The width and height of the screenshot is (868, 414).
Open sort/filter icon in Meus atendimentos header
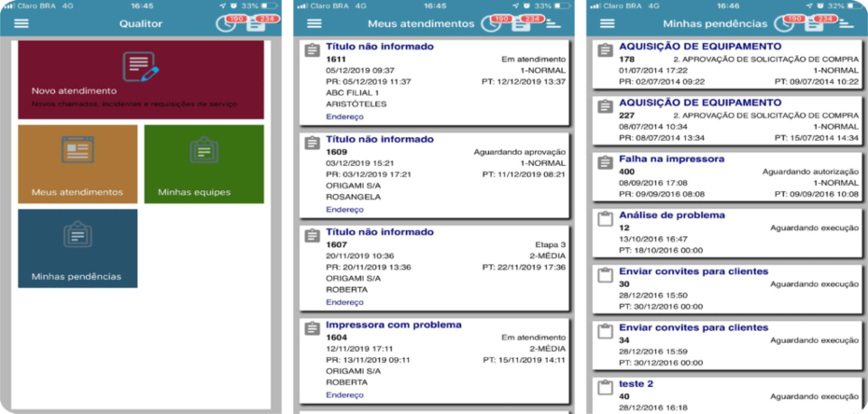tap(553, 23)
